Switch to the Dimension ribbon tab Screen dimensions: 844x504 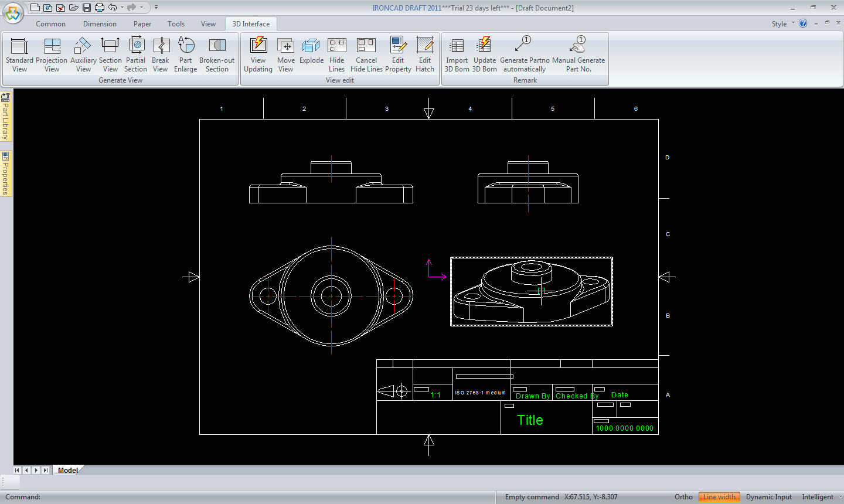coord(100,24)
